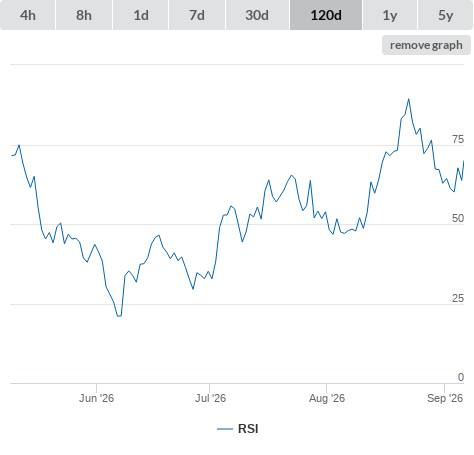Select the 7d time range tab

tap(197, 15)
